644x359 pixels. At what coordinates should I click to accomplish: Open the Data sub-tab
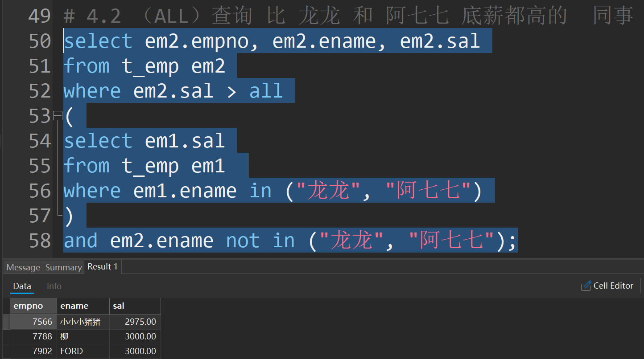pyautogui.click(x=22, y=286)
